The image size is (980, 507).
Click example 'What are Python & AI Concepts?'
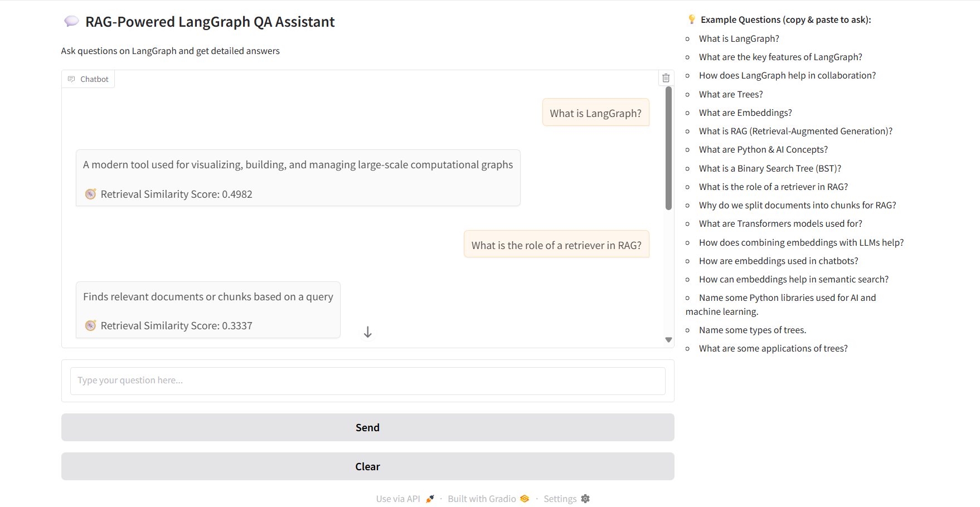pyautogui.click(x=763, y=149)
